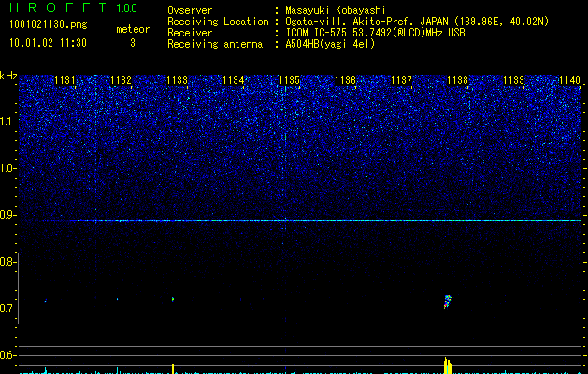Viewport: 588px width, 374px height.
Task: Click the Ogata-vill. Akita-Pref. JAPAN location text
Action: pos(417,22)
